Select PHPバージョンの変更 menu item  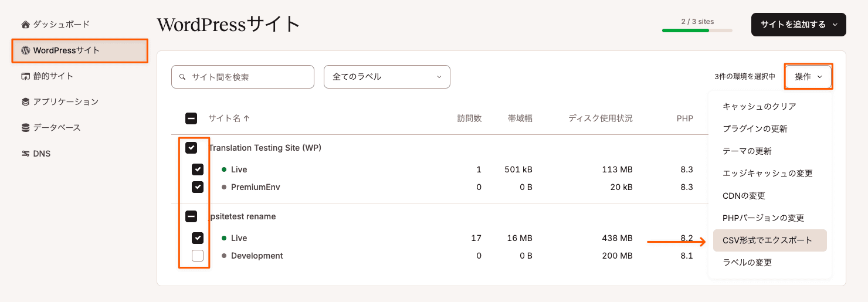pos(770,218)
